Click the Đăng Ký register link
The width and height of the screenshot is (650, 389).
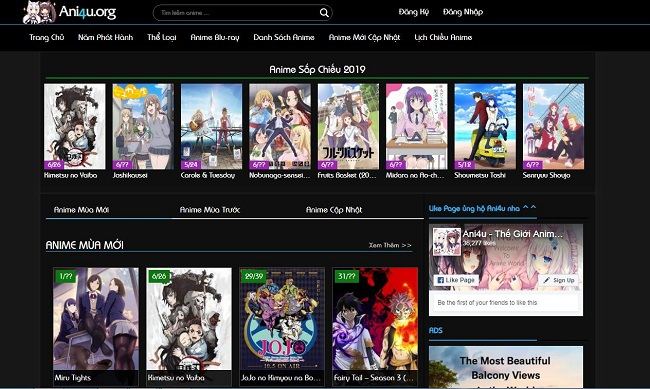tap(414, 12)
